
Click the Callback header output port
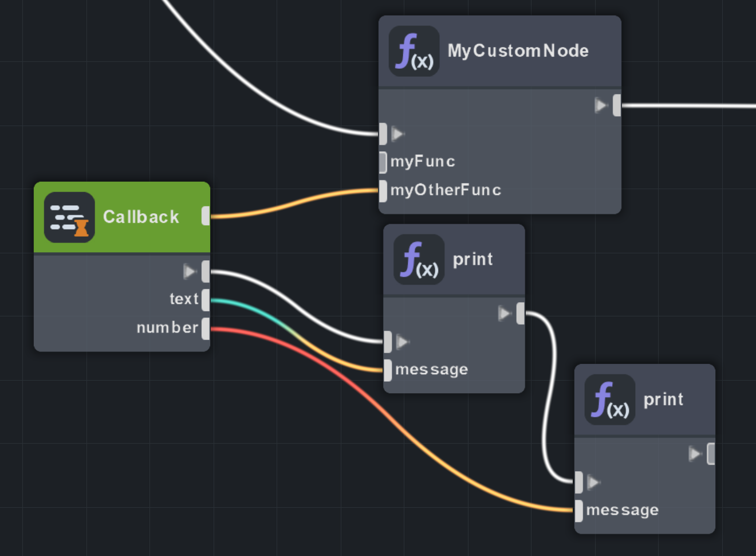click(x=206, y=216)
